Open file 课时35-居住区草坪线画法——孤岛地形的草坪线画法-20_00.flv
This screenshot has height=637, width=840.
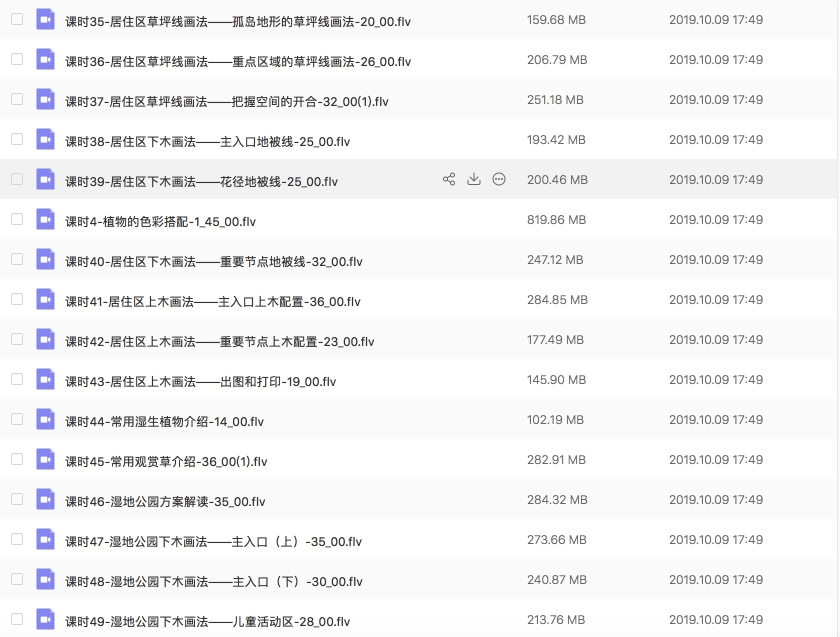[238, 21]
